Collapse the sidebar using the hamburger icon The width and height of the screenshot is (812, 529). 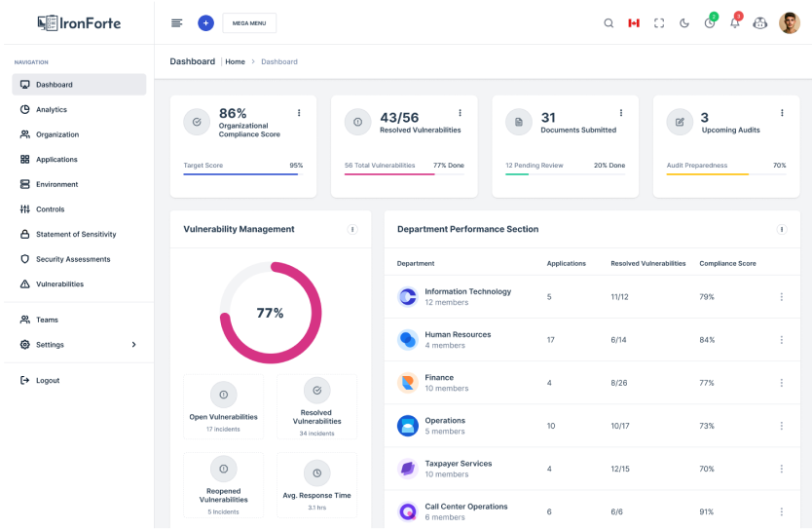176,23
